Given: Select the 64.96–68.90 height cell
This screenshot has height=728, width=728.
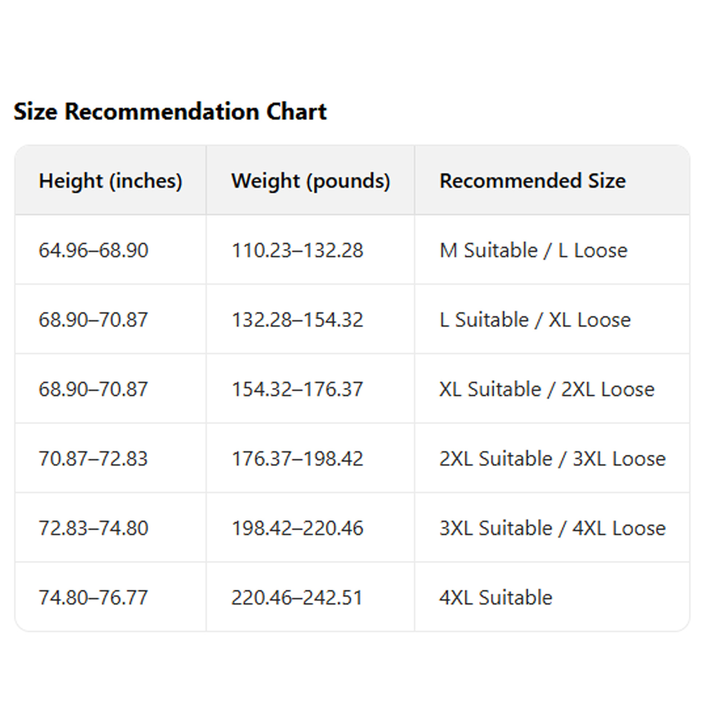Looking at the screenshot, I should [x=94, y=250].
